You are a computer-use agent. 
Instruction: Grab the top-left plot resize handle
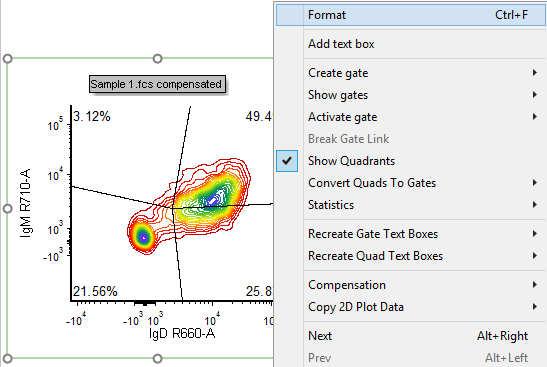click(x=7, y=58)
